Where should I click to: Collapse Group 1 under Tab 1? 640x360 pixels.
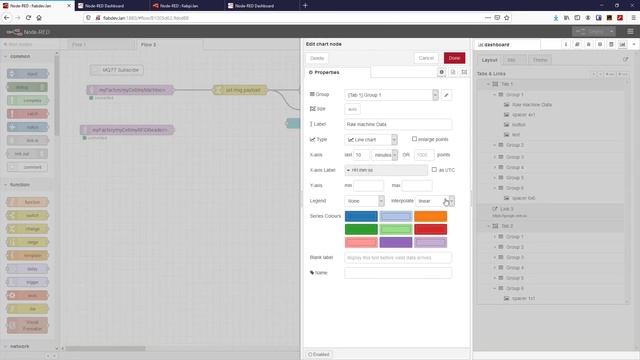(495, 94)
